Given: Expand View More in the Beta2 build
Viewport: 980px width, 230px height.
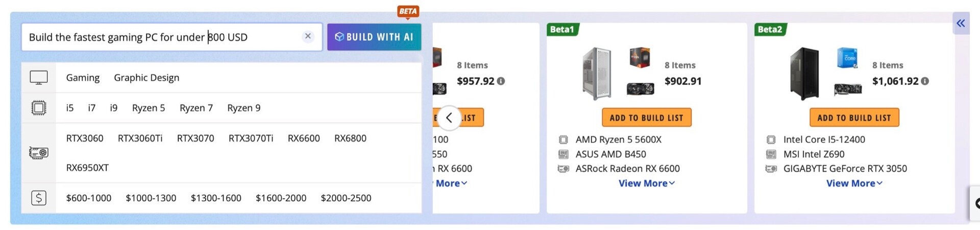Looking at the screenshot, I should [854, 183].
